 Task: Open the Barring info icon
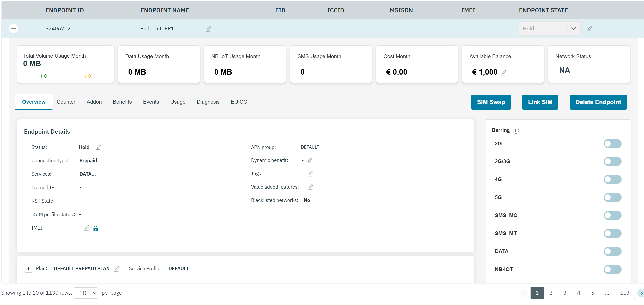(516, 130)
